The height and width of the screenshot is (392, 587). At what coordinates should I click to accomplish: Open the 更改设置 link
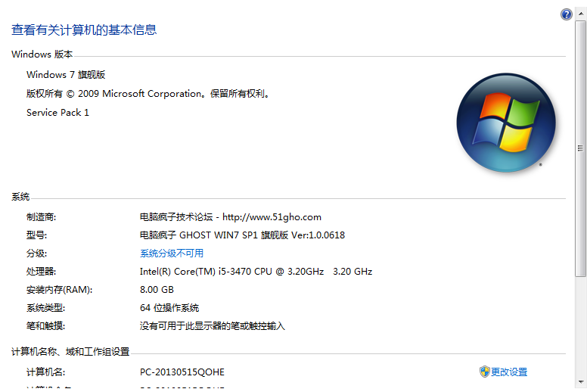coord(509,372)
